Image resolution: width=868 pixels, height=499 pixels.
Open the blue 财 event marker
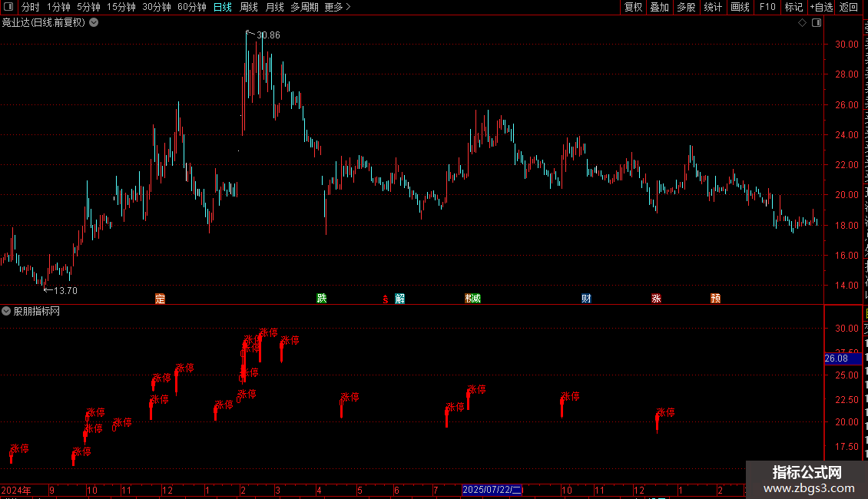[586, 299]
